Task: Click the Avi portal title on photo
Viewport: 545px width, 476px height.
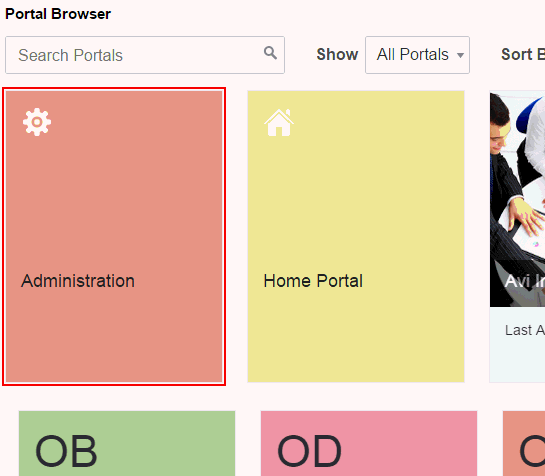Action: (x=524, y=281)
